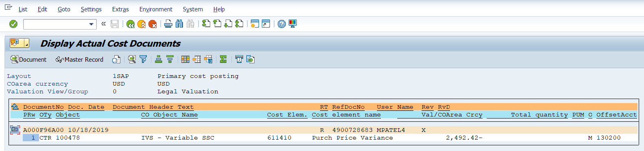The height and width of the screenshot is (151, 644).
Task: Go back with green Back icon
Action: (x=131, y=24)
